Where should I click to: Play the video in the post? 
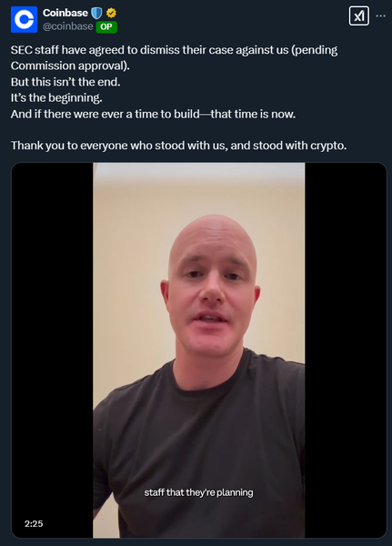point(199,350)
